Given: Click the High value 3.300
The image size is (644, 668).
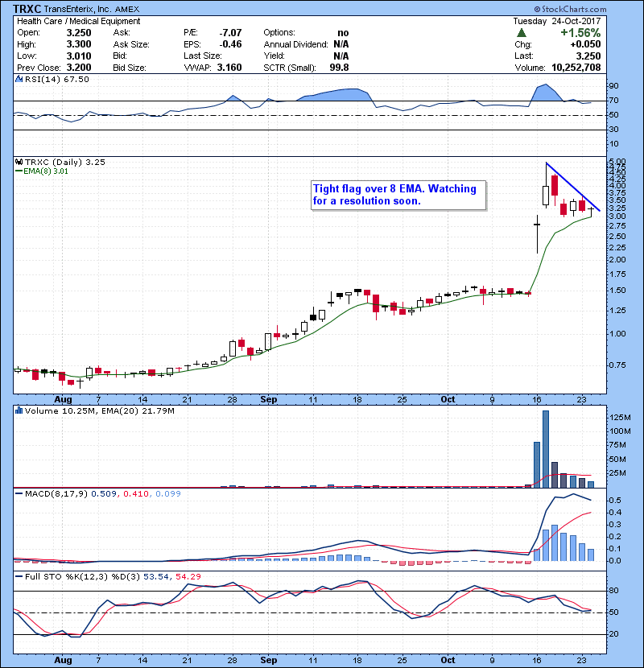Looking at the screenshot, I should (79, 44).
